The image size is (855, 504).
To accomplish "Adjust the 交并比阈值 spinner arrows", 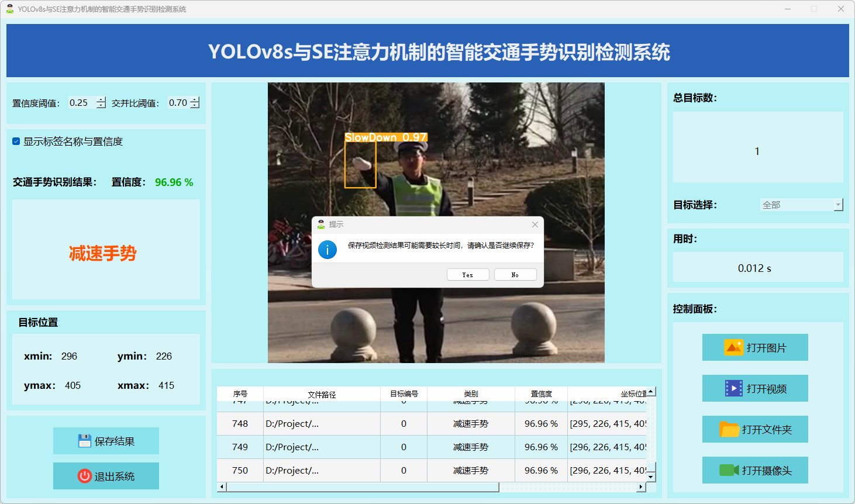I will click(x=195, y=103).
